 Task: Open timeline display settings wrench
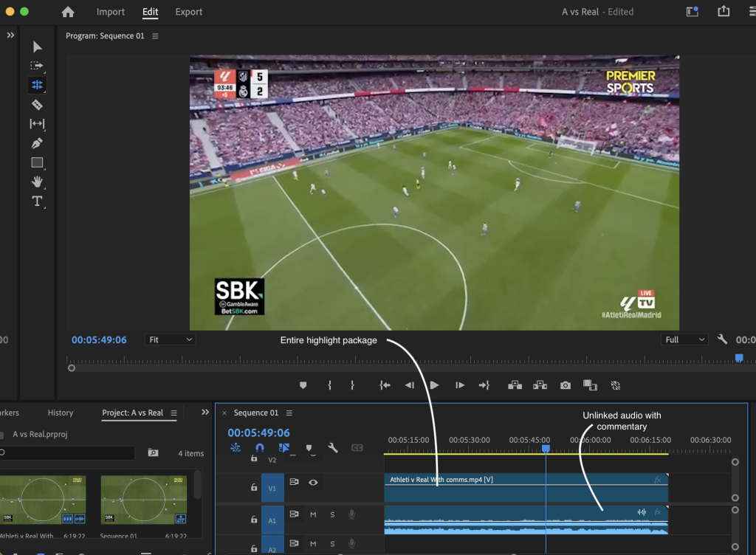[x=333, y=448]
